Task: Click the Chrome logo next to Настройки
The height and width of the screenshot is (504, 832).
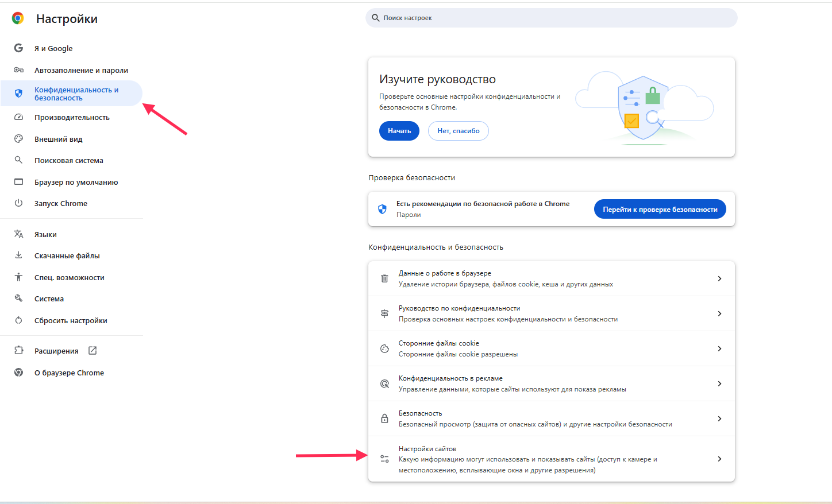Action: tap(18, 18)
